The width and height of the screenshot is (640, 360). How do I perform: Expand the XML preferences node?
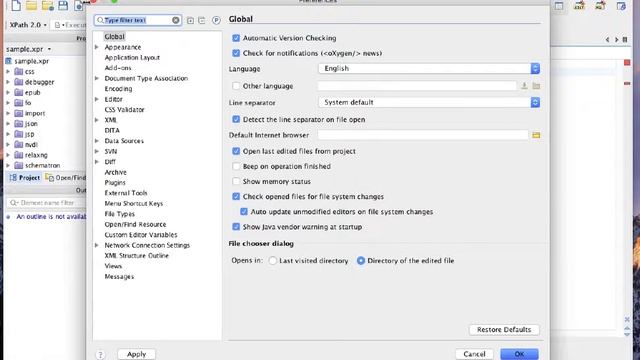[x=97, y=120]
